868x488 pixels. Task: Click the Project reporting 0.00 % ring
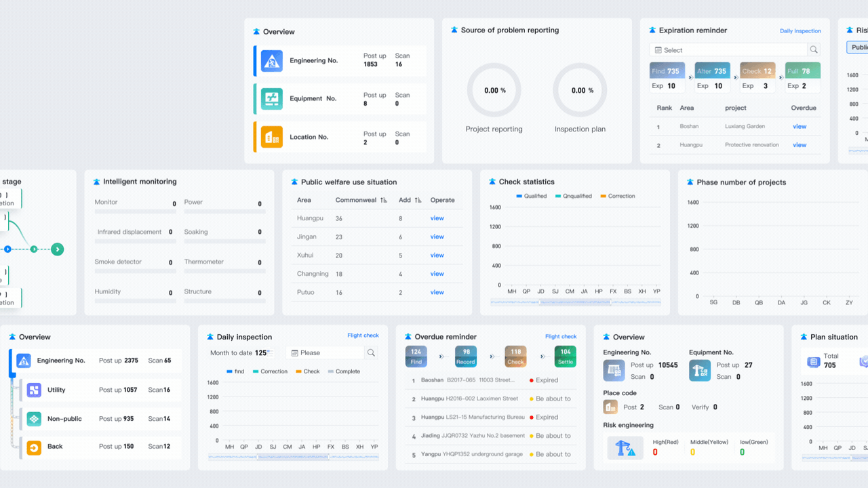(494, 90)
